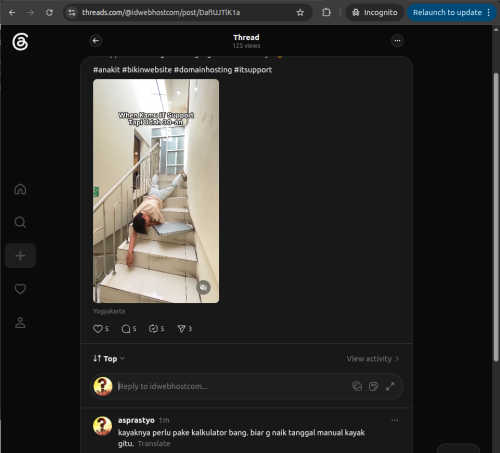The image size is (500, 453).
Task: View site information icon in address bar
Action: click(x=72, y=13)
